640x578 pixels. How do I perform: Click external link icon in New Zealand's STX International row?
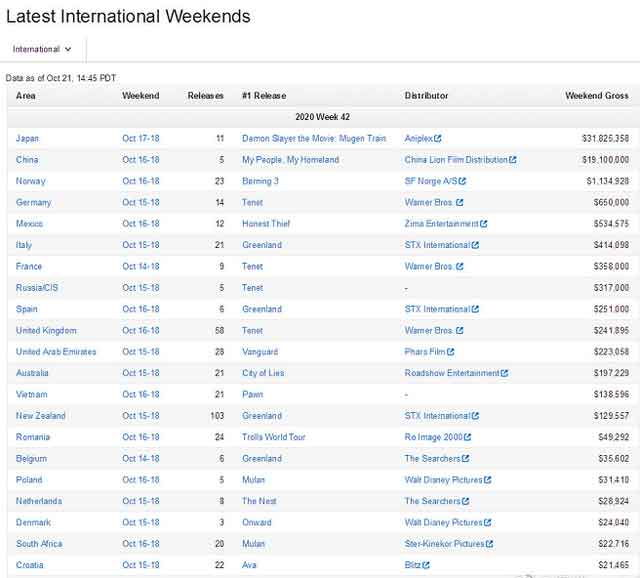(x=475, y=416)
